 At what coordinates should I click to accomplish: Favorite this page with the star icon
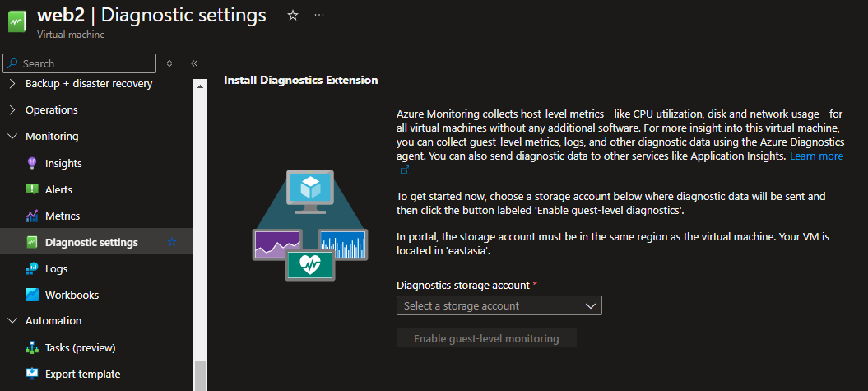293,16
